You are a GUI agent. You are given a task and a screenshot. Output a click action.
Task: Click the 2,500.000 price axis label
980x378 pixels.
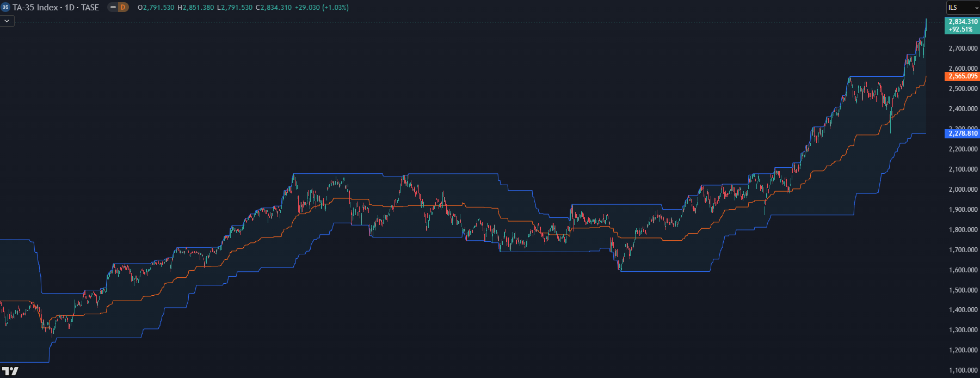[x=963, y=89]
